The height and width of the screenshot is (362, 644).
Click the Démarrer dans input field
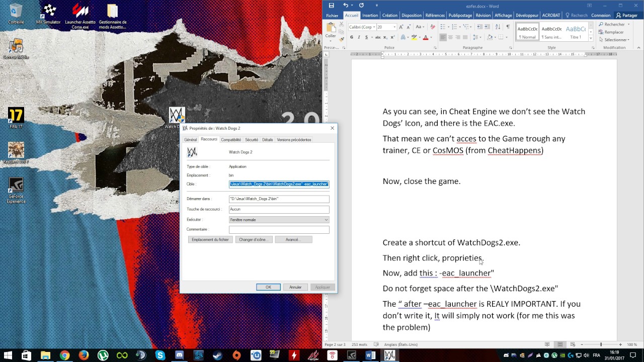pyautogui.click(x=279, y=199)
